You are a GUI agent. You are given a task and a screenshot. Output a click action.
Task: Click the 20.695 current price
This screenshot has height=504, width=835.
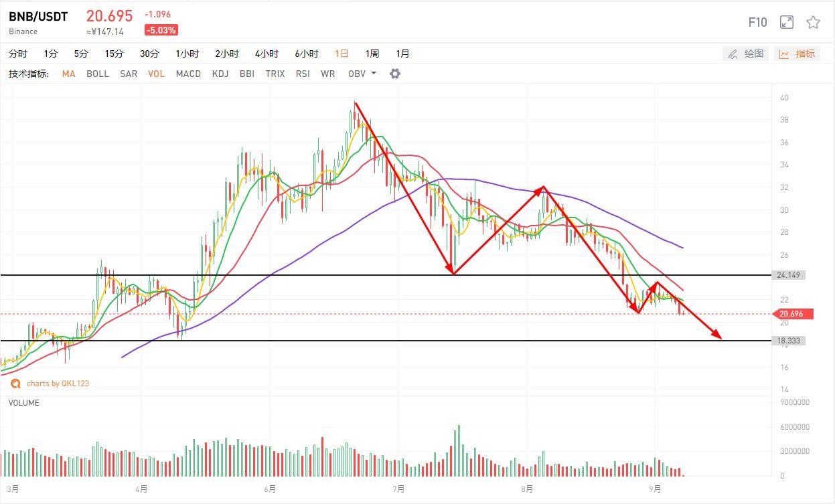(109, 16)
